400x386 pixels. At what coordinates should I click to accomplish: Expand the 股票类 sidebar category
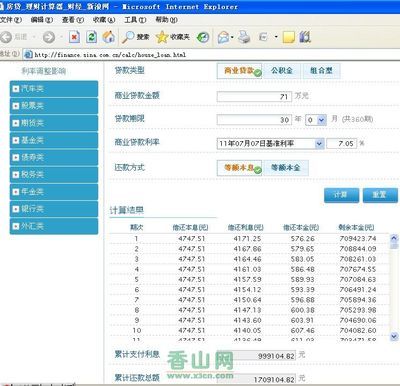tap(54, 106)
